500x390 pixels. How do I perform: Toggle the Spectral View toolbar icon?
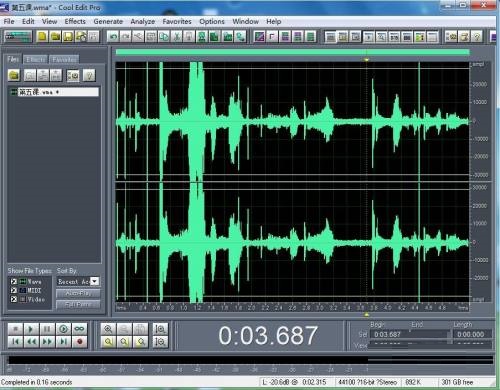pyautogui.click(x=259, y=36)
